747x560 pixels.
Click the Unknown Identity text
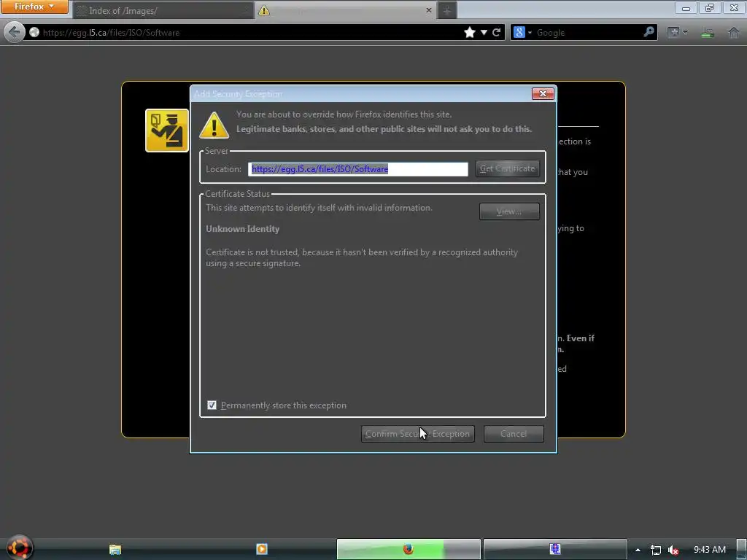point(242,229)
